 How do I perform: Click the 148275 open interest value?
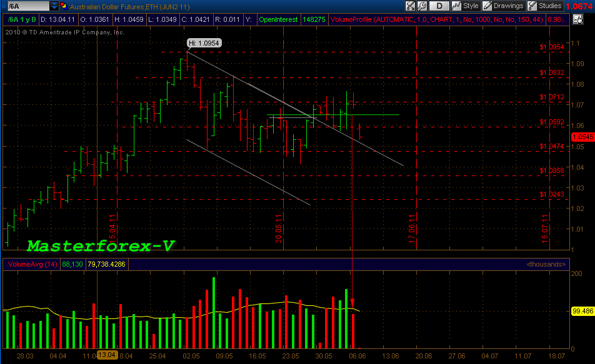point(314,19)
